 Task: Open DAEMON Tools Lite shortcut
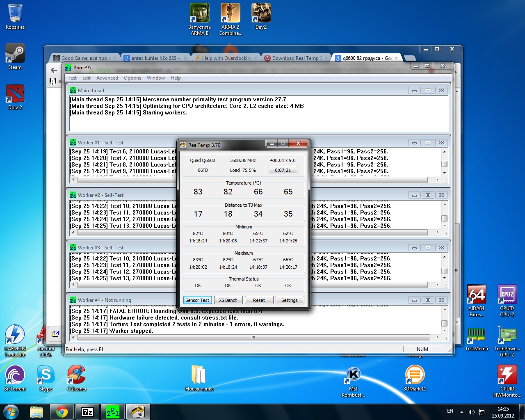pyautogui.click(x=15, y=341)
